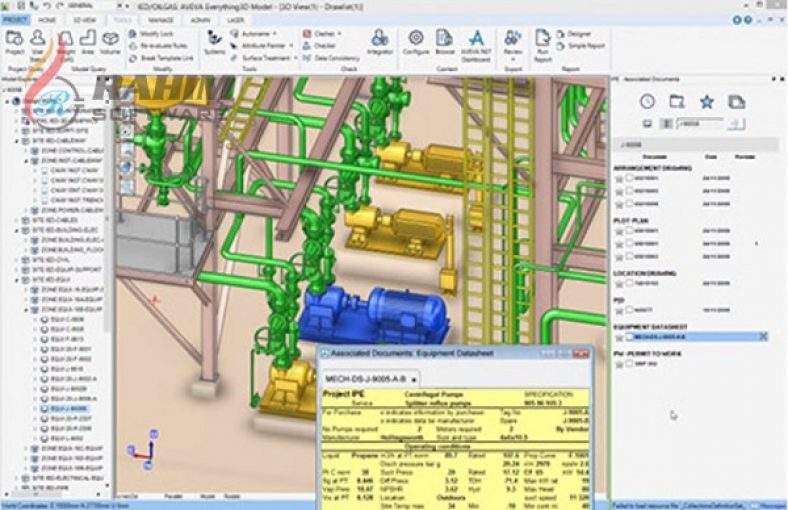
Task: Switch to the 3D VIEW ribbon tab
Action: tap(84, 20)
